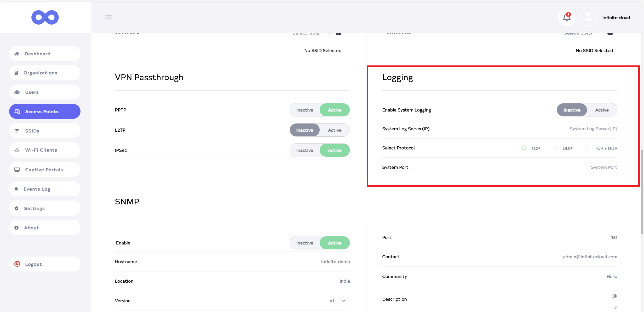Click the Settings gear icon
The width and height of the screenshot is (644, 312).
[x=16, y=208]
